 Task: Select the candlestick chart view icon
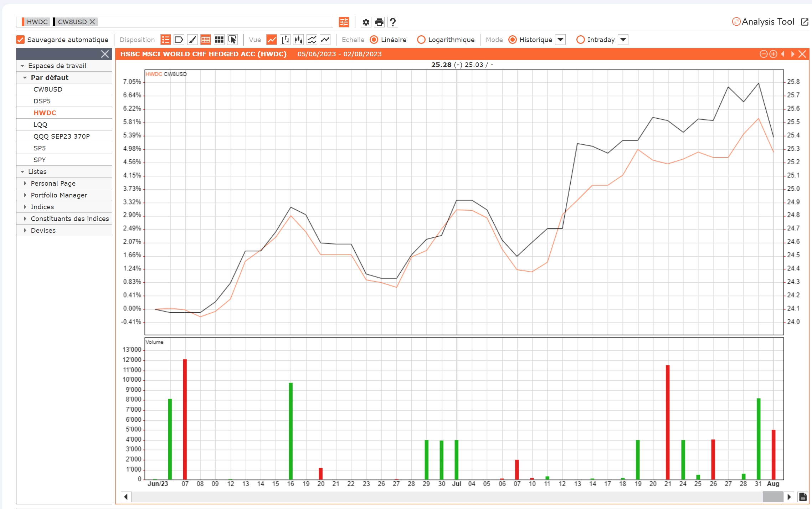pos(298,40)
